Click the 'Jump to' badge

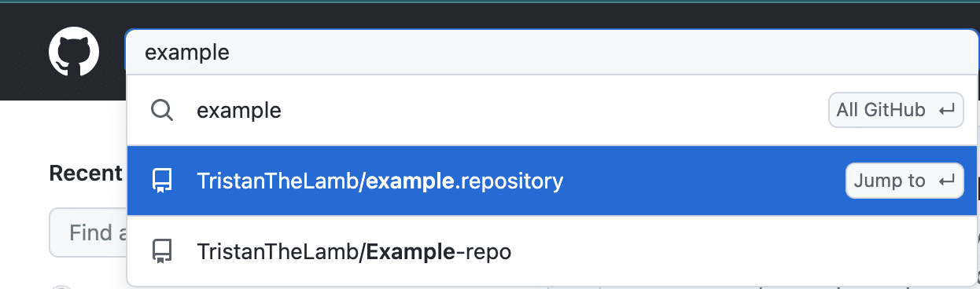point(904,181)
